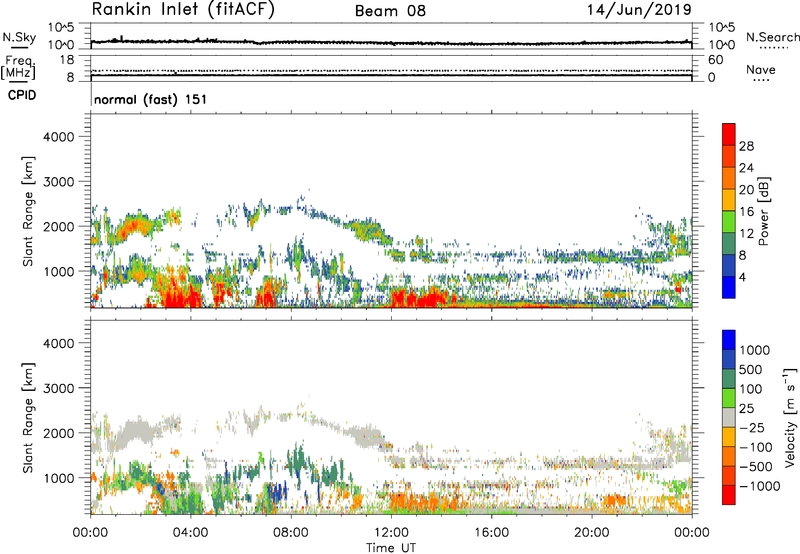Click "Slant Range [km]" label of power panel
This screenshot has width=800, height=554.
(x=28, y=211)
